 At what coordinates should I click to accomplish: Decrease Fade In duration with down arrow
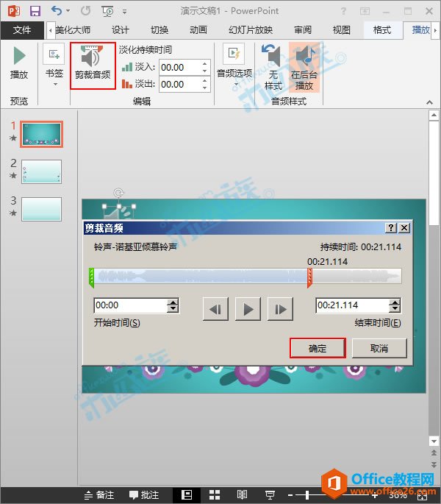tap(204, 71)
